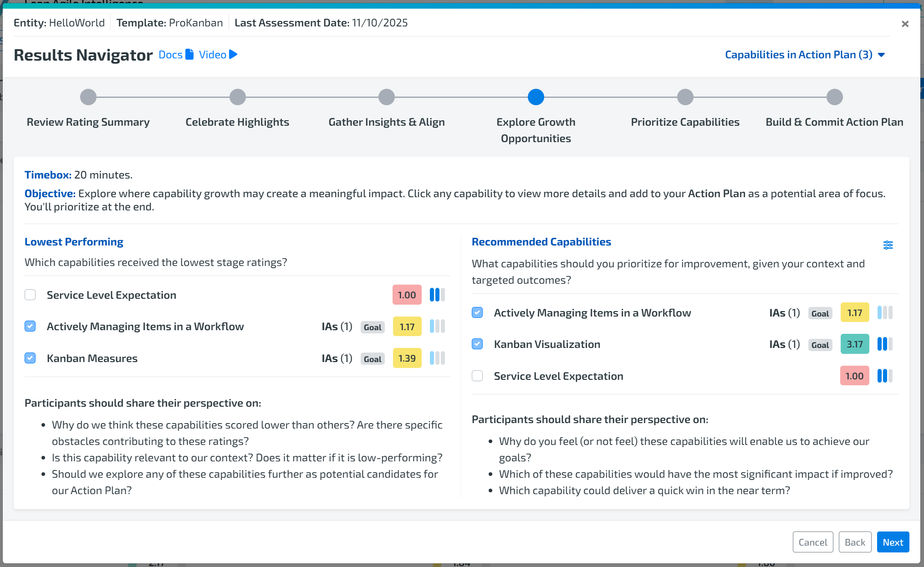Jump to Prioritize Capabilities step
This screenshot has height=567, width=924.
pyautogui.click(x=685, y=97)
